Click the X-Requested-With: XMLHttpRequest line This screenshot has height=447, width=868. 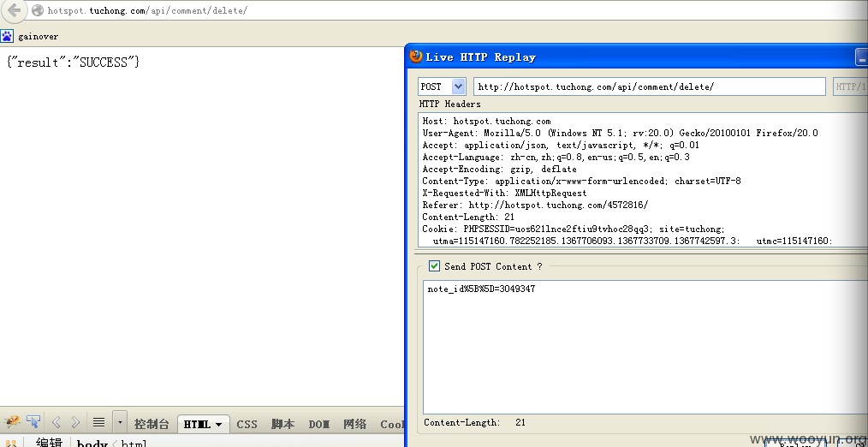(504, 194)
